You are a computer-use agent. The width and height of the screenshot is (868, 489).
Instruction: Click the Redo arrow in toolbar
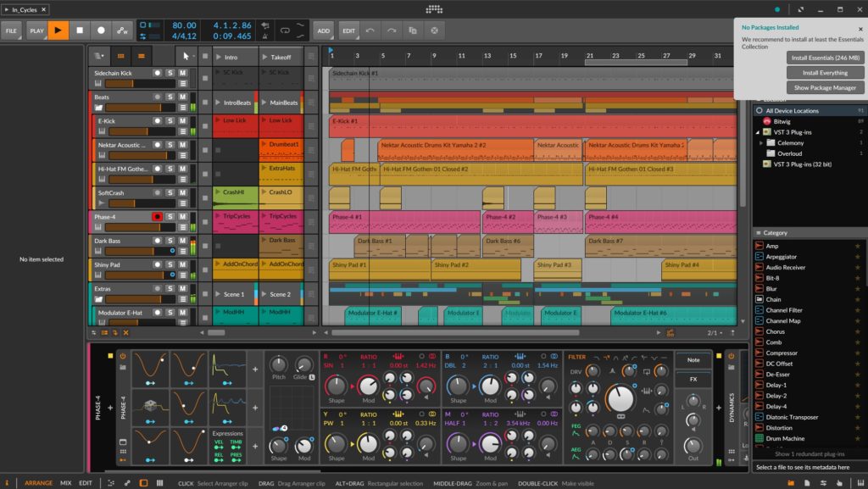pos(392,31)
